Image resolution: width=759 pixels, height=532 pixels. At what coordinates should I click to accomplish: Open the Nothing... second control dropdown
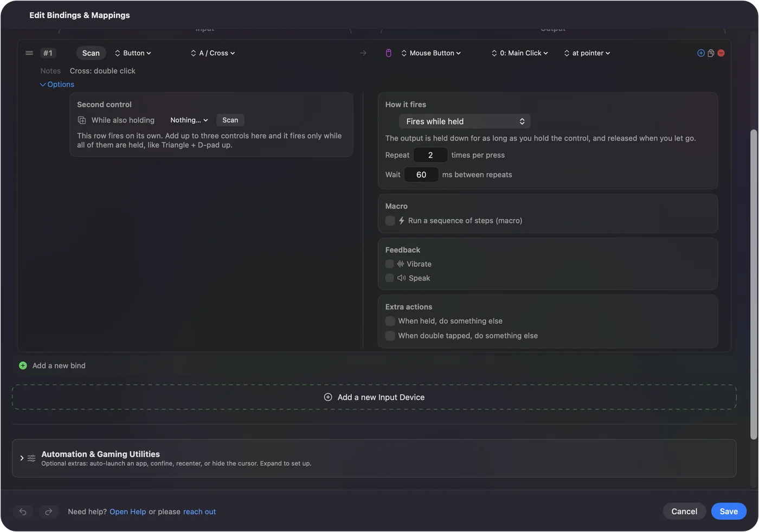point(189,120)
